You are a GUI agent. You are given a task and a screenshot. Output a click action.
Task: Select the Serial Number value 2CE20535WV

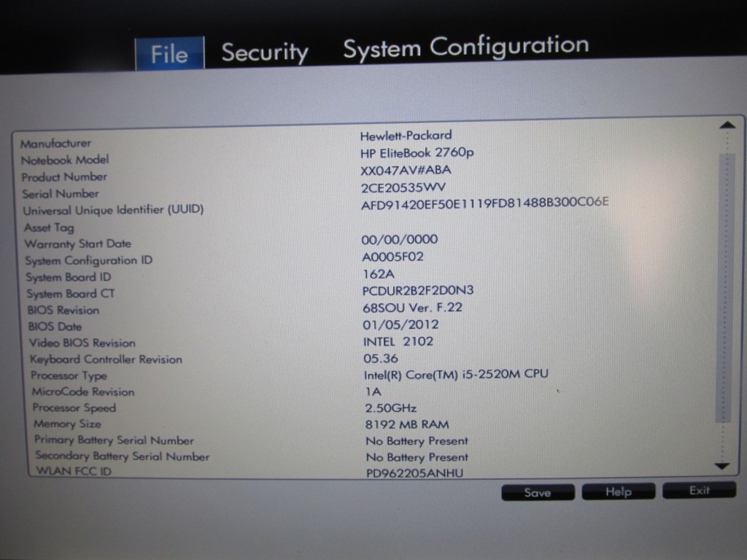pyautogui.click(x=403, y=187)
